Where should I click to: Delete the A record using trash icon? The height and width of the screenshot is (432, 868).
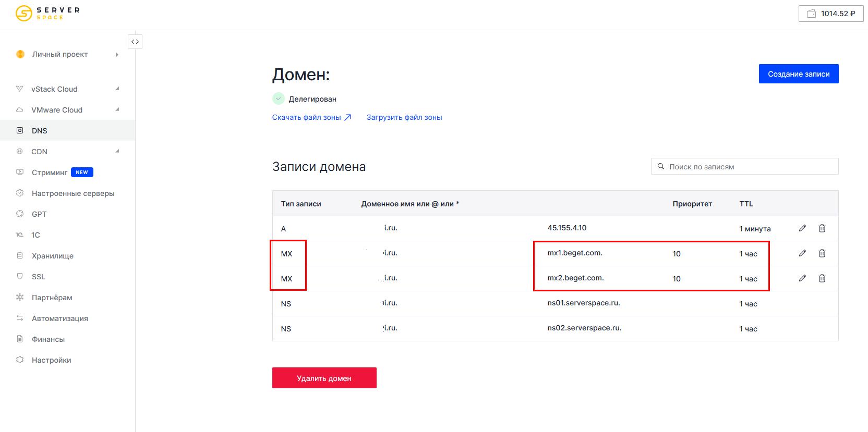click(822, 228)
